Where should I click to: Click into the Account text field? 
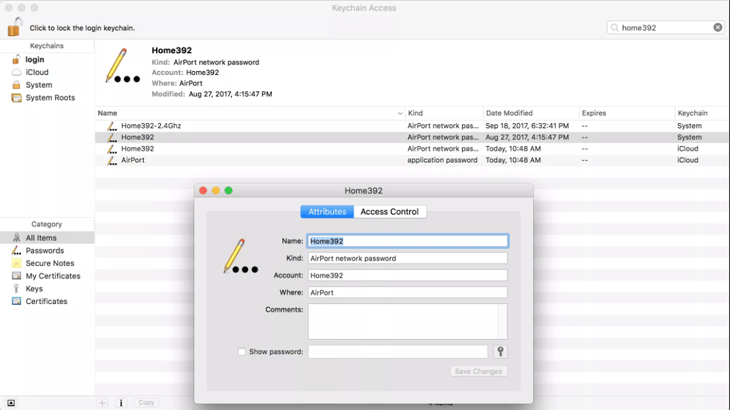tap(407, 275)
